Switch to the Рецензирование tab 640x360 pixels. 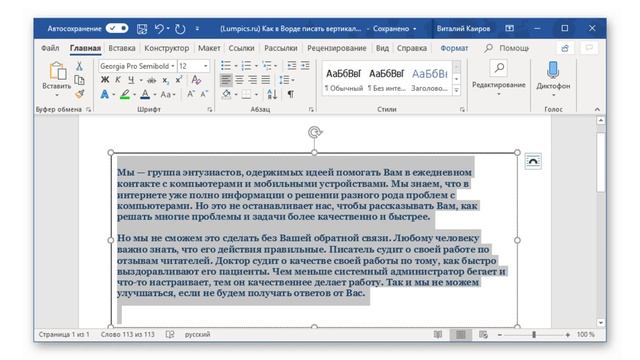click(x=337, y=48)
